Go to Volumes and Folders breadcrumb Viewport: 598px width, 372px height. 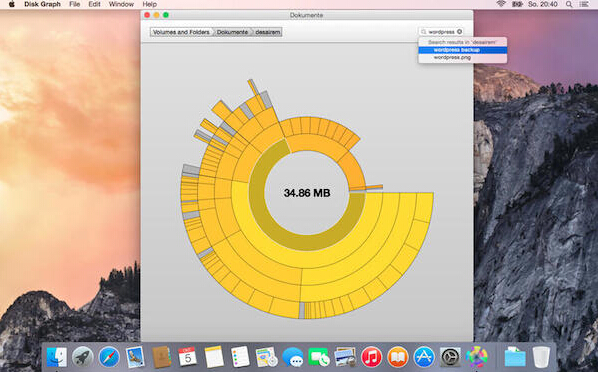tap(181, 32)
